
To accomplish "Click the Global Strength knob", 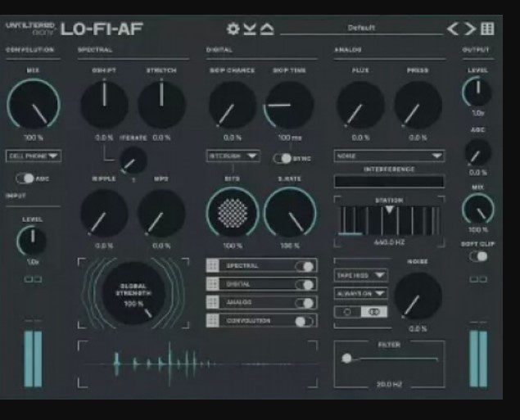I will click(133, 293).
